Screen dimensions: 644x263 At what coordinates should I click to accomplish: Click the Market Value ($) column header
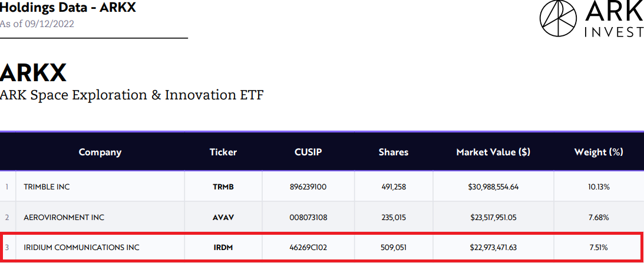[x=493, y=152]
